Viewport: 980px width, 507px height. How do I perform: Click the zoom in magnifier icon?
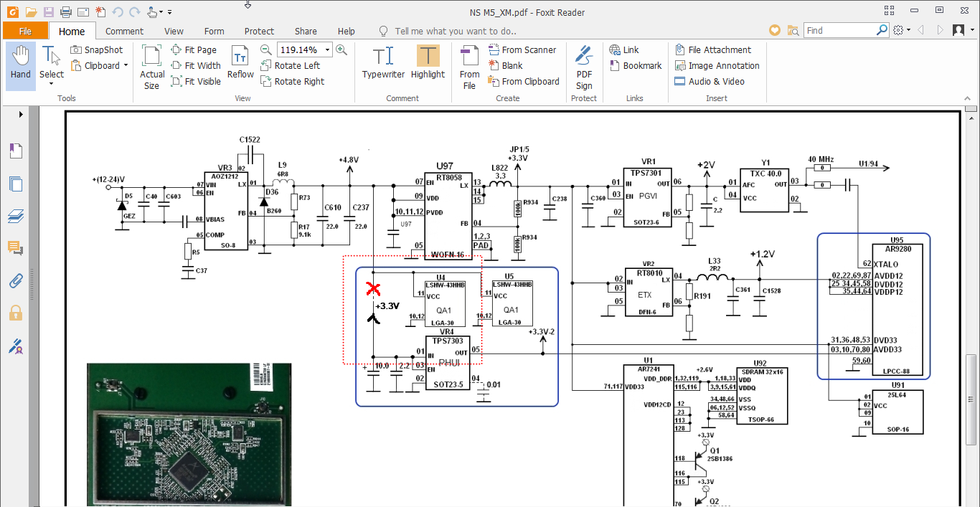coord(341,49)
